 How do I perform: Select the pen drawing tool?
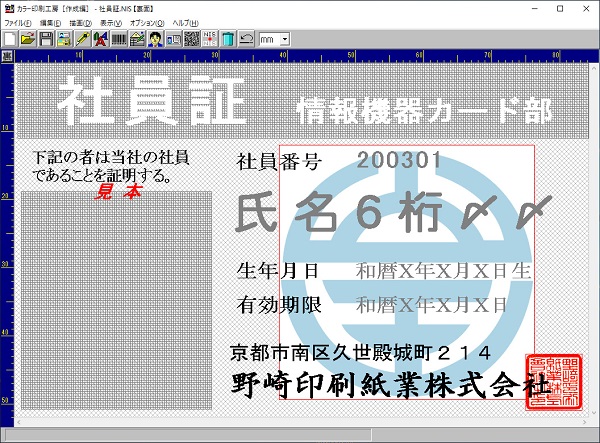[83, 39]
